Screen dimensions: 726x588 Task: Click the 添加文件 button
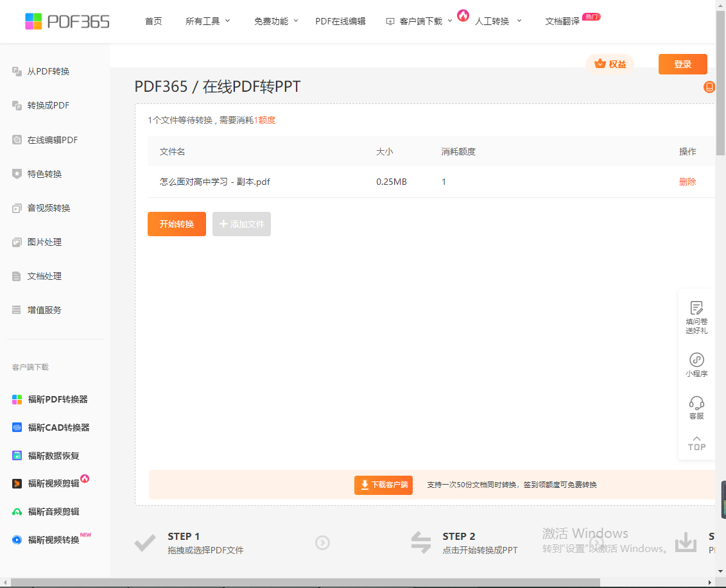point(241,224)
